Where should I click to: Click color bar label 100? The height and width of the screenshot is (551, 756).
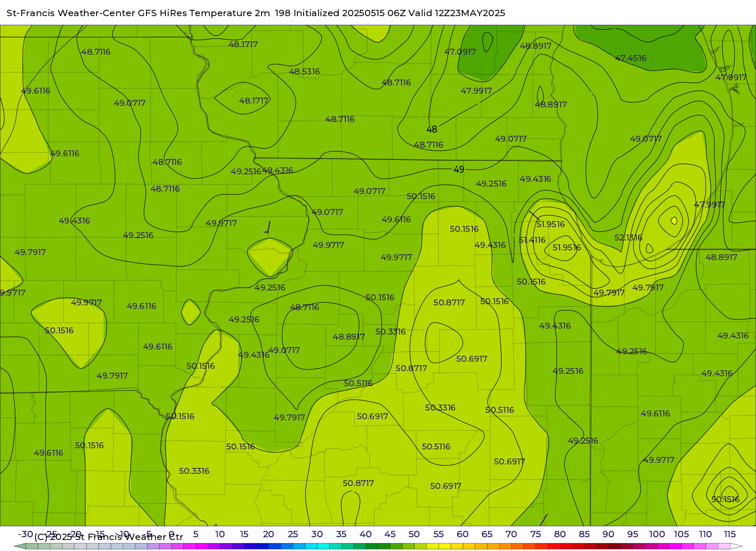[657, 534]
